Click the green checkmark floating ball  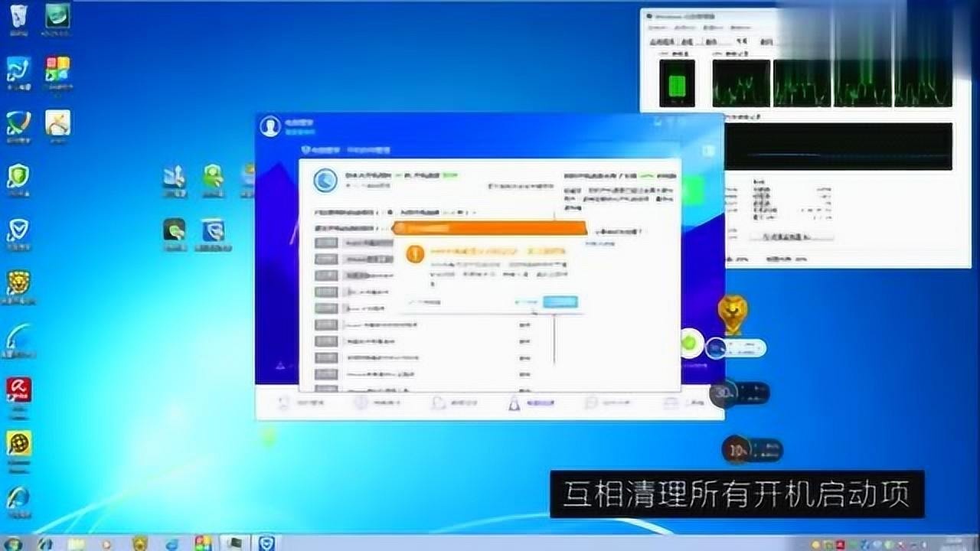pos(691,344)
